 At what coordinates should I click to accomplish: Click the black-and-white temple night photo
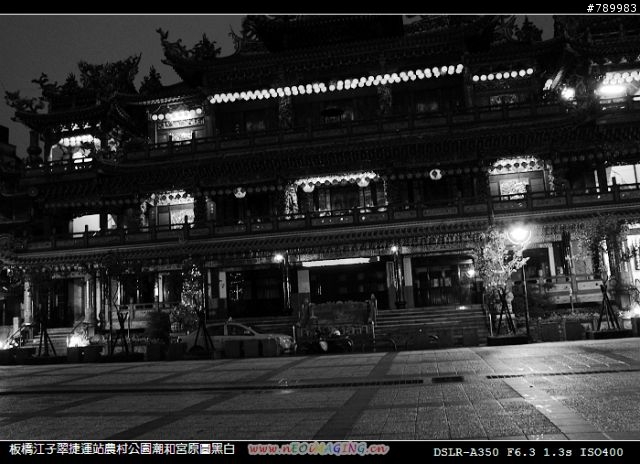320,227
